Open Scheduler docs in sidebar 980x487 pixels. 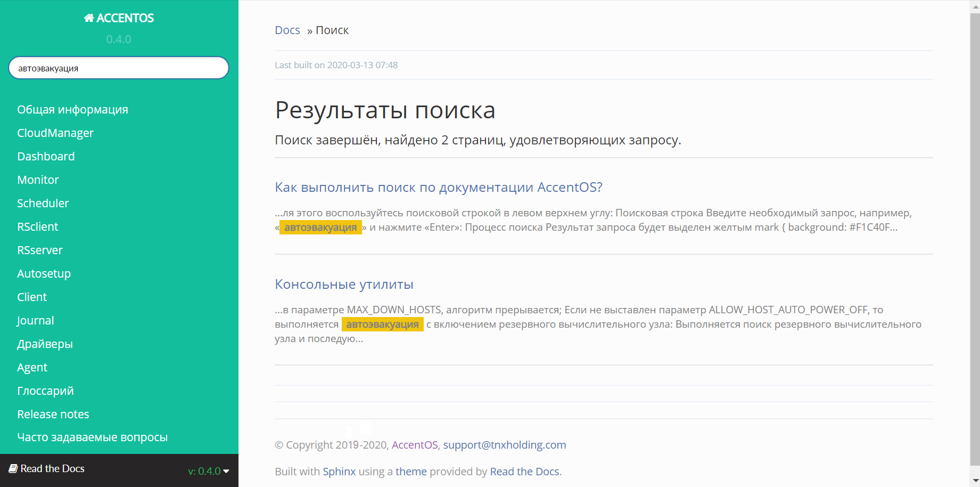pyautogui.click(x=43, y=203)
